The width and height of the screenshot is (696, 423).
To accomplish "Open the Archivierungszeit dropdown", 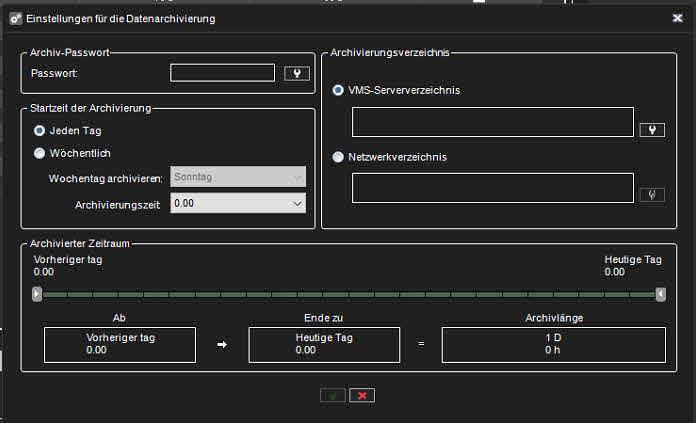I will (x=238, y=203).
